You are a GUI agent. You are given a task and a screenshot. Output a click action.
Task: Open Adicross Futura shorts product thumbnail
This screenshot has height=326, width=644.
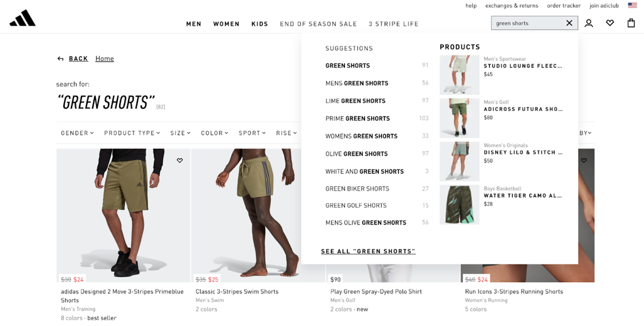(x=459, y=118)
